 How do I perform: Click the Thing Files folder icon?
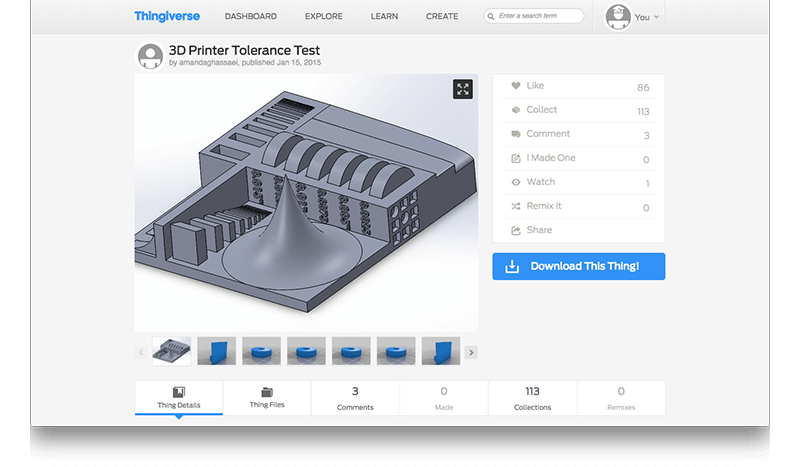[x=267, y=392]
